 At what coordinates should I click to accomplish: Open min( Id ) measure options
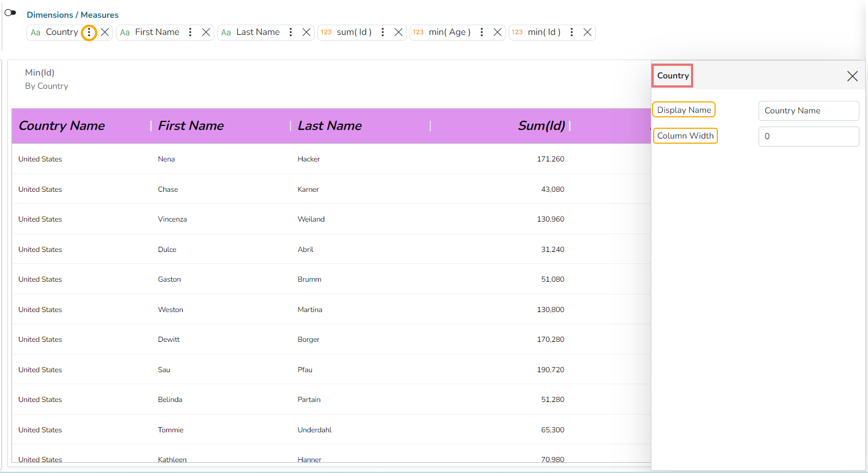[572, 33]
